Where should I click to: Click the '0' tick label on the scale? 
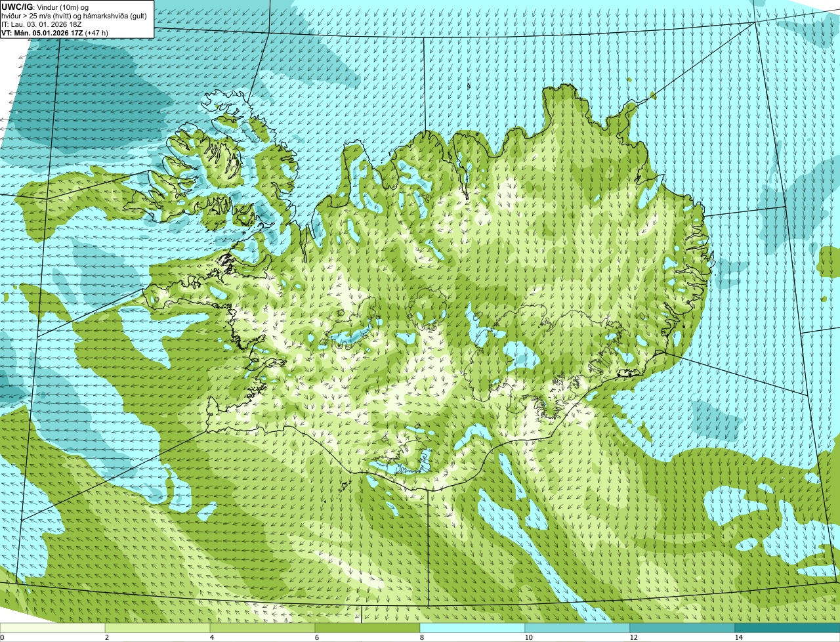(2, 637)
